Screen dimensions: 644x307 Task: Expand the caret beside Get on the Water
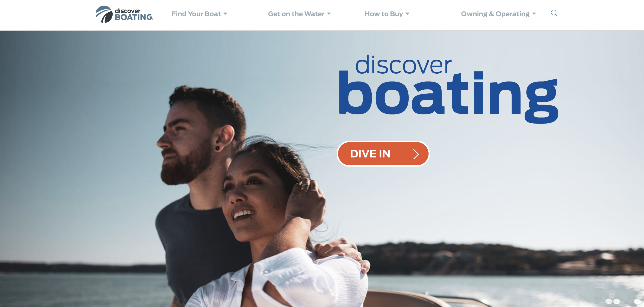tap(329, 14)
